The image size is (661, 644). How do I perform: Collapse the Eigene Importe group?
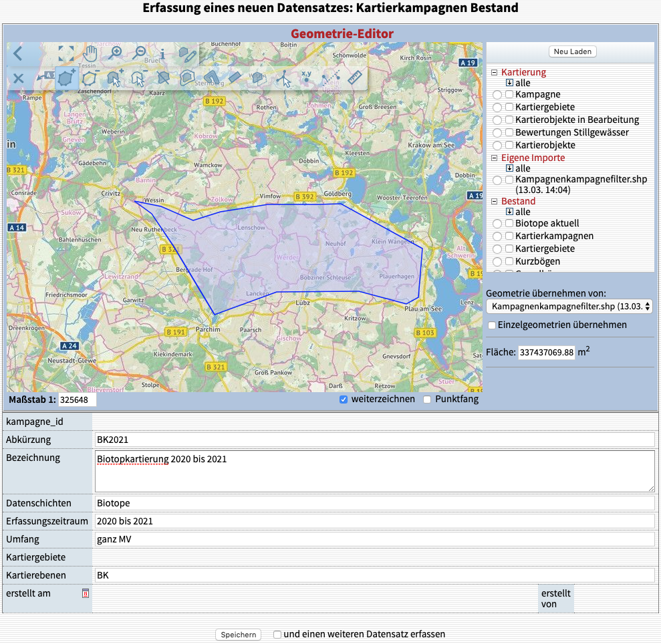pos(495,158)
